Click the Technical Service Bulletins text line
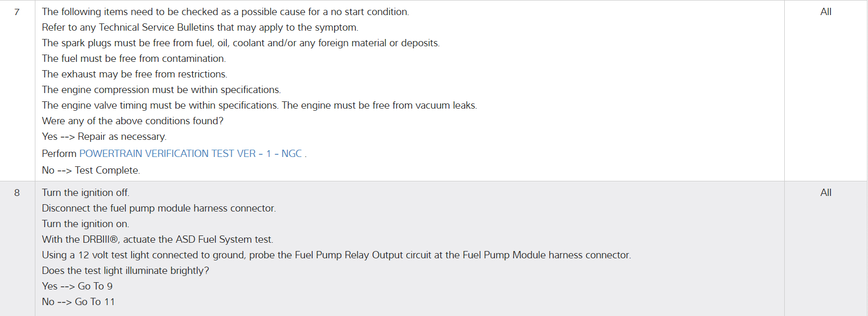Screen dimensions: 868x316 pos(200,28)
